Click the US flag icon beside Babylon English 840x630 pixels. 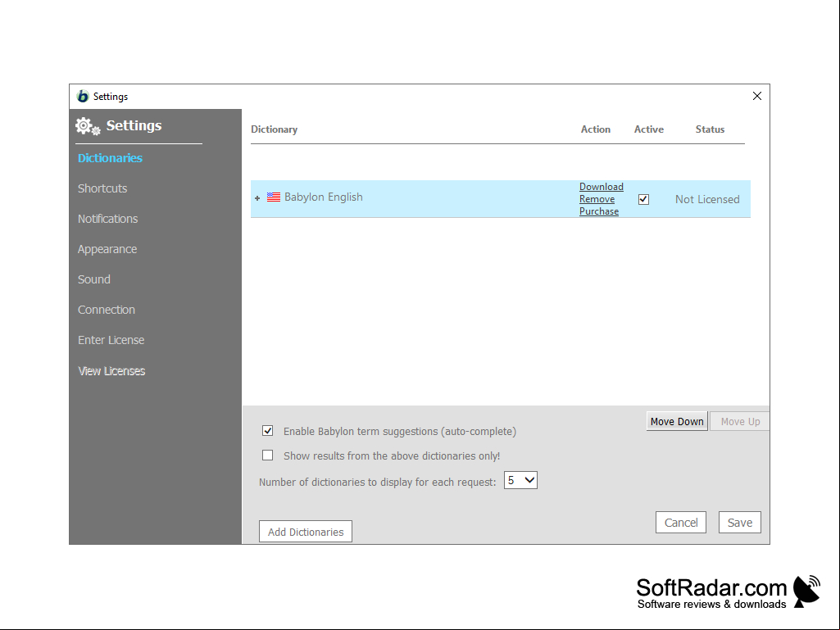point(274,197)
